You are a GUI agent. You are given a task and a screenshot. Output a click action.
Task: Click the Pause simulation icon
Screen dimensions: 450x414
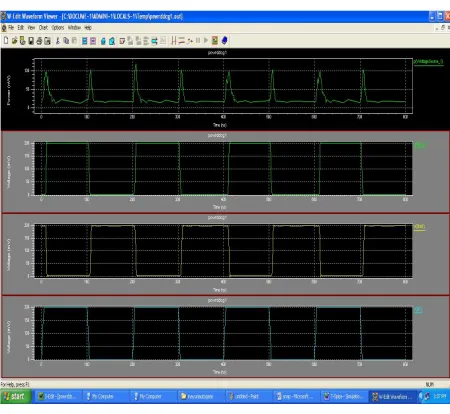(x=198, y=41)
